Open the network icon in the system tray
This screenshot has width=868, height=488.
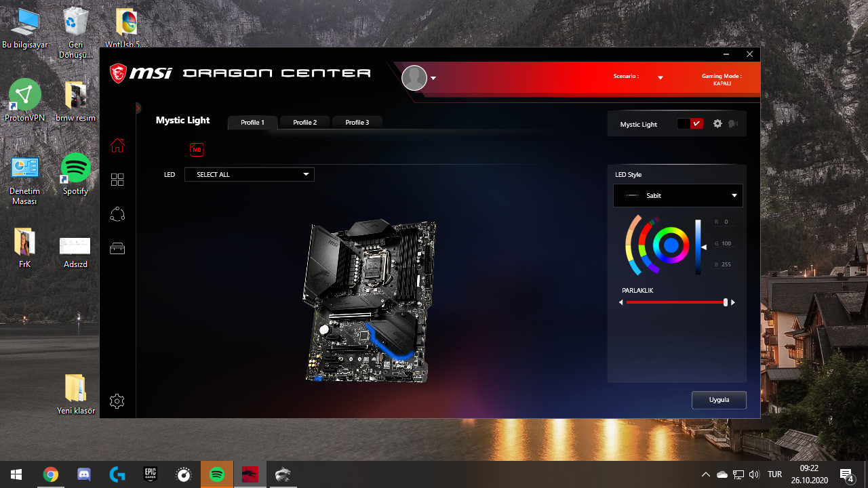(738, 474)
